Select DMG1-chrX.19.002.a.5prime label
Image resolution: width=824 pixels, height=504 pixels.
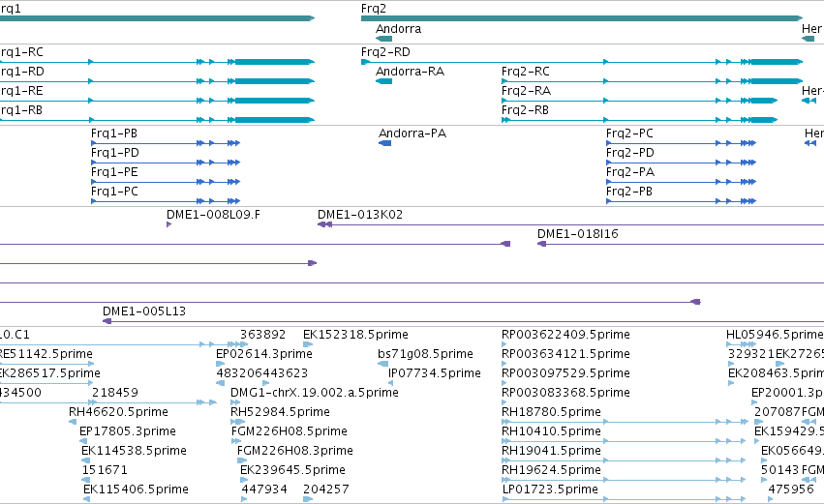pos(315,393)
